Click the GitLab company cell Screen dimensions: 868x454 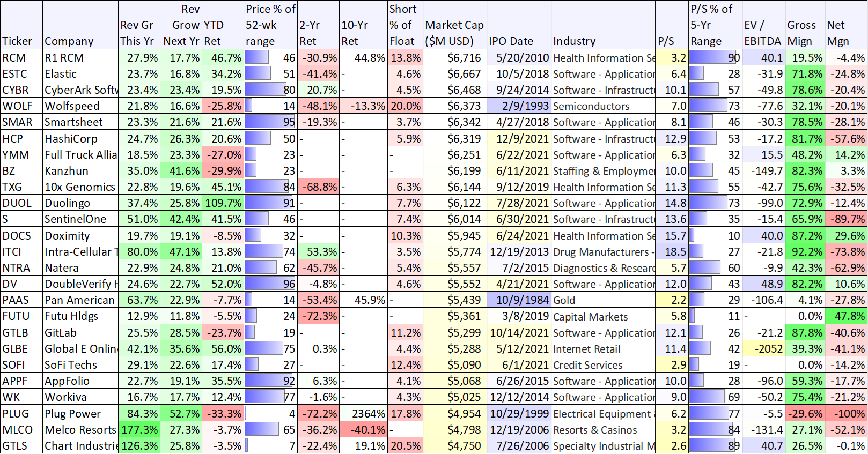pyautogui.click(x=80, y=333)
